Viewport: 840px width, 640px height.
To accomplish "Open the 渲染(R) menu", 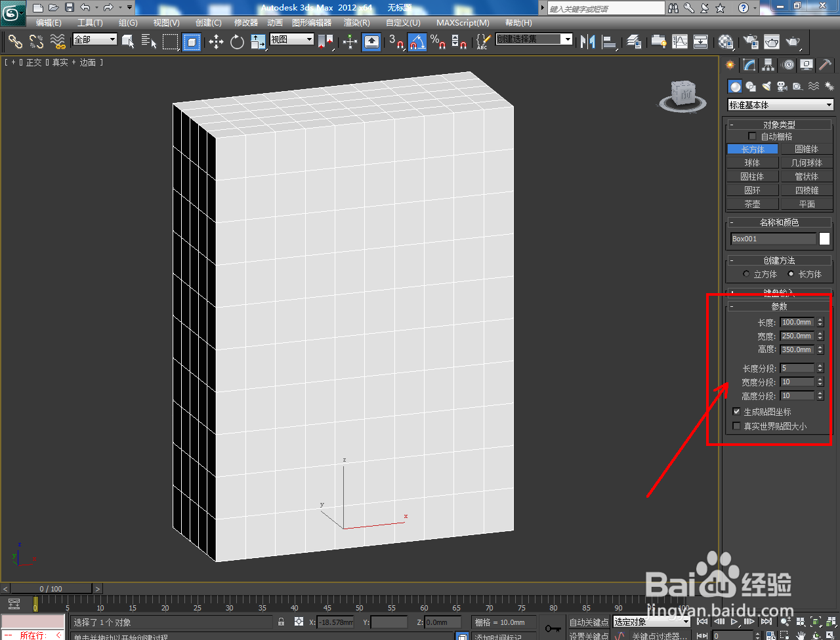I will point(356,23).
